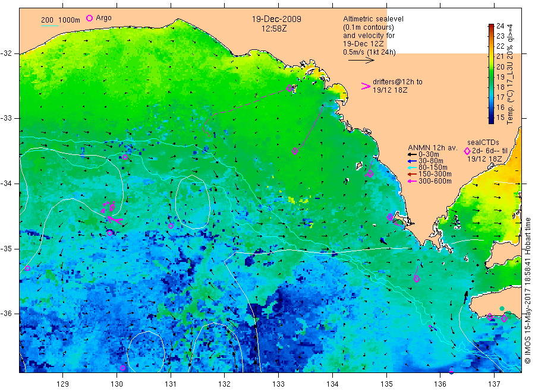Viewport: 535px width, 392px height.
Task: Click the latitude axis label -36
Action: tap(6, 313)
